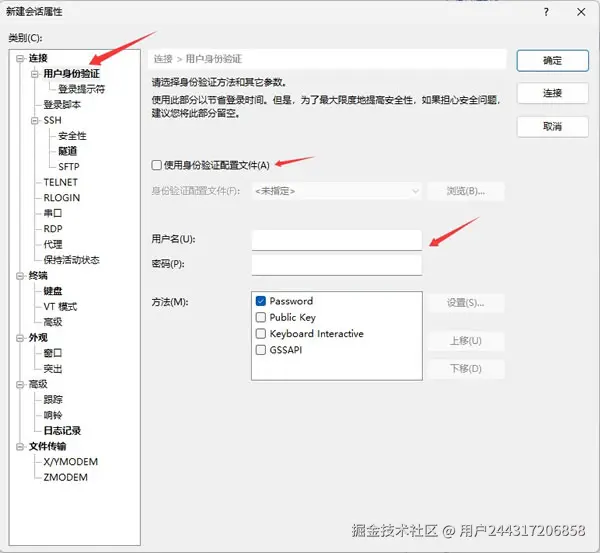Click the 确定 button
600x553 pixels.
[x=553, y=60]
